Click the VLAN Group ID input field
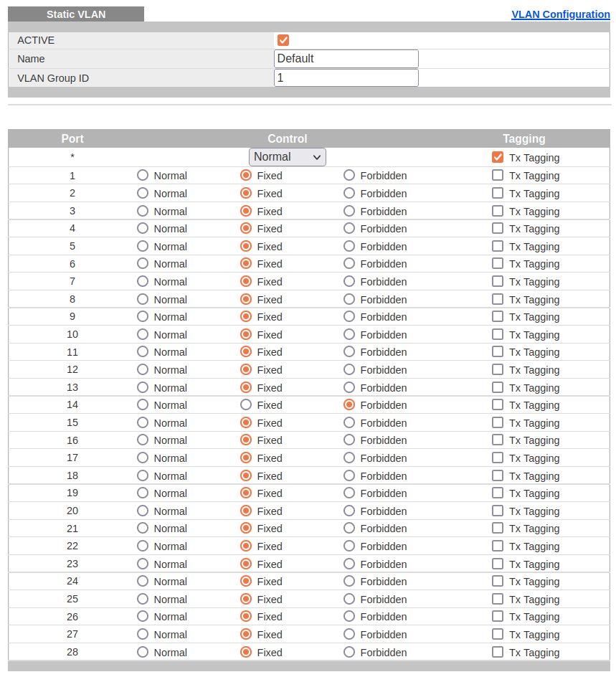Viewport: 616px width, 677px height. [x=346, y=77]
